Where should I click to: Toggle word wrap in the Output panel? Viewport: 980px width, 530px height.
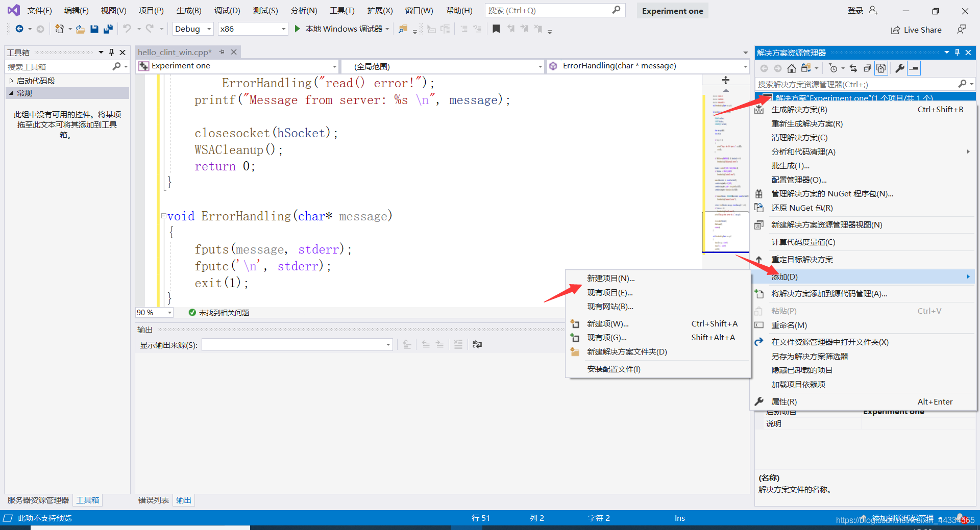[x=477, y=345]
